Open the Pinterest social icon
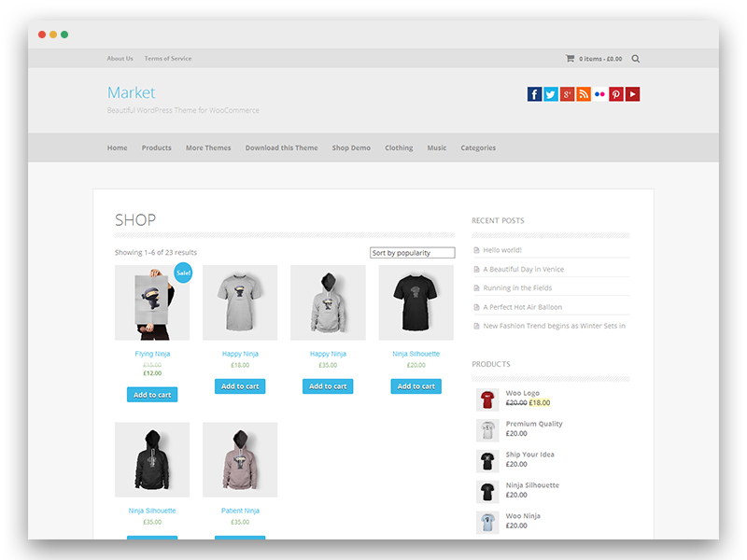The width and height of the screenshot is (747, 560). 616,94
